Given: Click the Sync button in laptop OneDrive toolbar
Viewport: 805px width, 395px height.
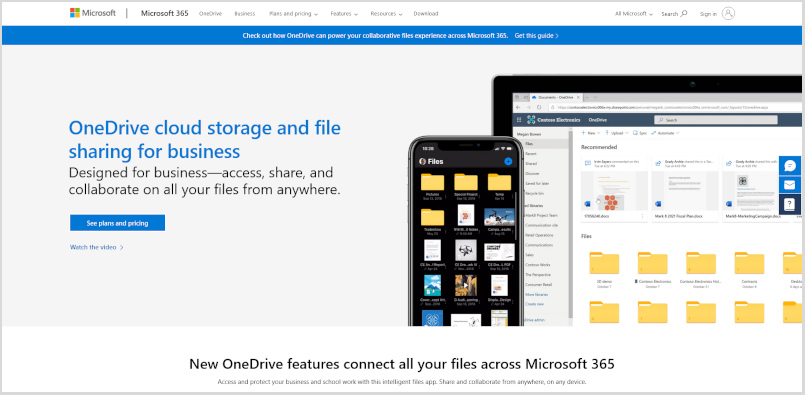Looking at the screenshot, I should click(x=640, y=133).
